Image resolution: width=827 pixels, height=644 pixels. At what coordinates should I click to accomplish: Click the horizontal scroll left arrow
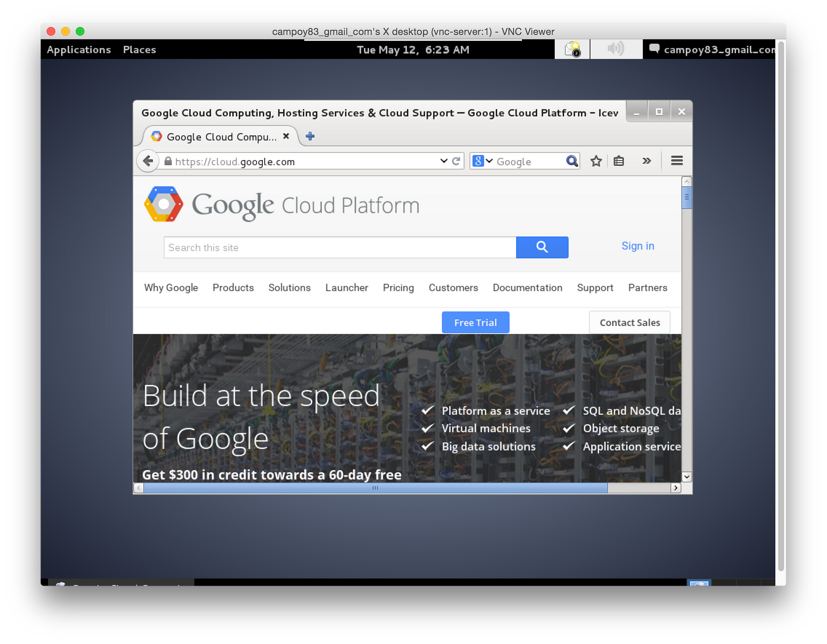pyautogui.click(x=139, y=488)
